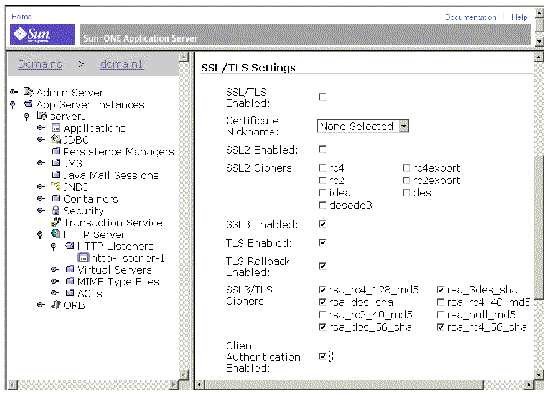549x396 pixels.
Task: Select Transaction Service in the tree
Action: click(x=113, y=222)
